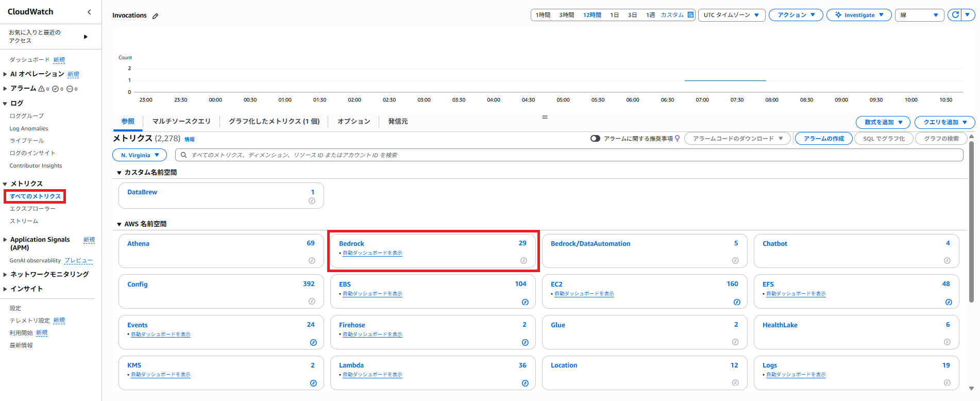980x401 pixels.
Task: Click the compass icon in Athena card
Action: pyautogui.click(x=312, y=261)
